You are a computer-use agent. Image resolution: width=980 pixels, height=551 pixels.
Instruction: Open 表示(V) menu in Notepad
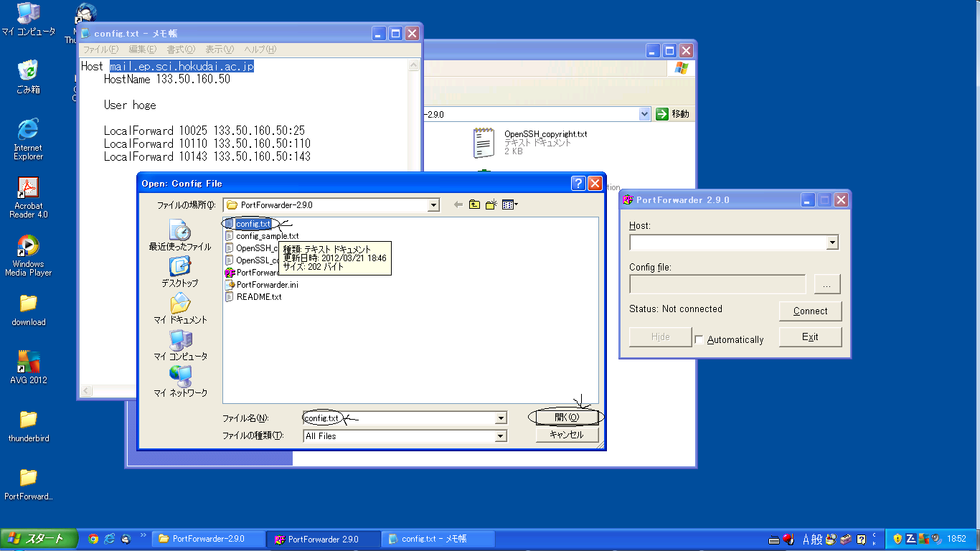220,50
